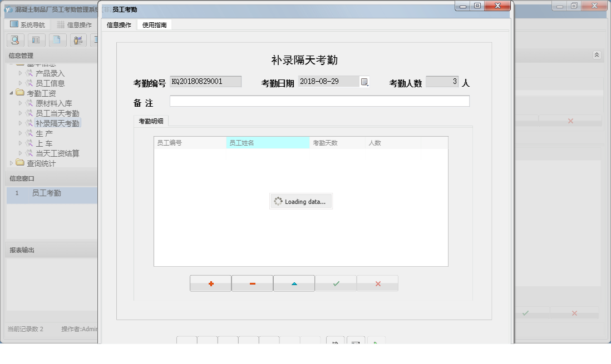Select the magnifier search toolbar icon
Image resolution: width=611 pixels, height=364 pixels.
pos(14,40)
